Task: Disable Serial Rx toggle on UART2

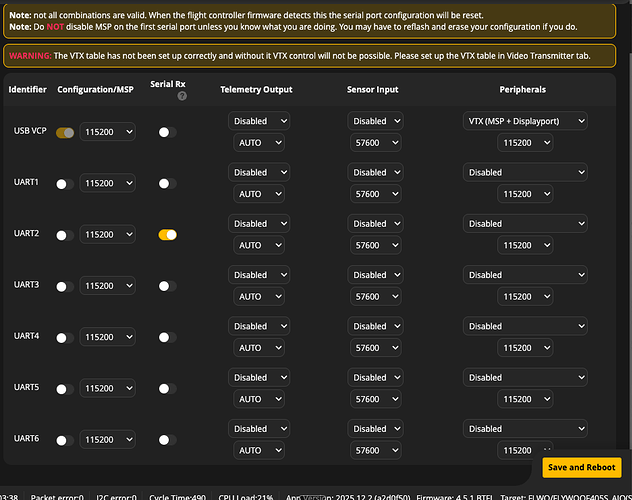Action: [x=168, y=235]
